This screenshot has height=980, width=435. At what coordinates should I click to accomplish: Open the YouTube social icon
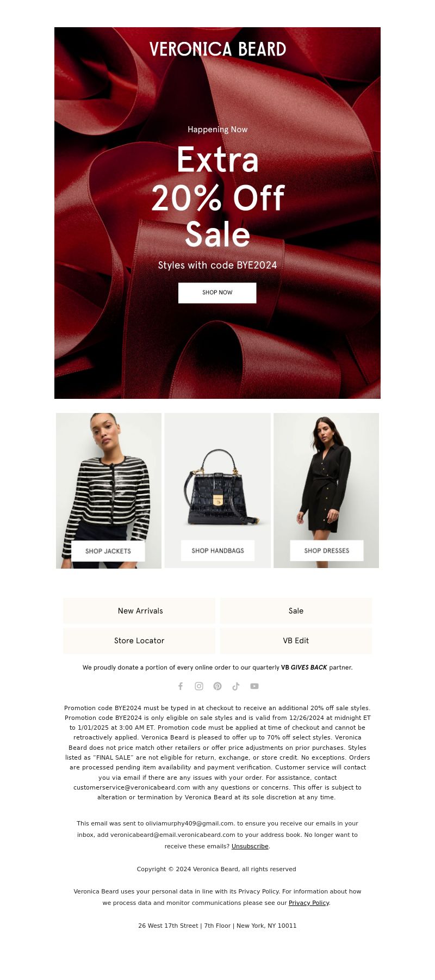(x=254, y=686)
